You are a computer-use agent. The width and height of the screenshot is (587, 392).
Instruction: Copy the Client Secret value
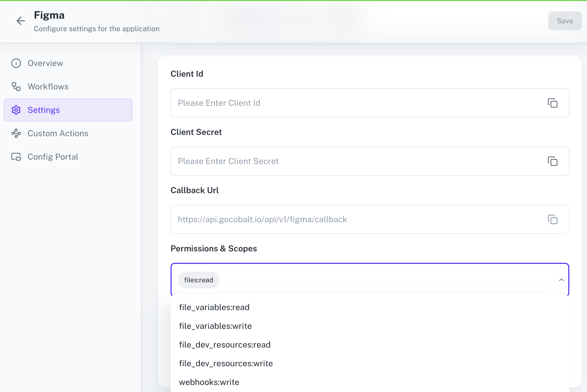tap(553, 161)
